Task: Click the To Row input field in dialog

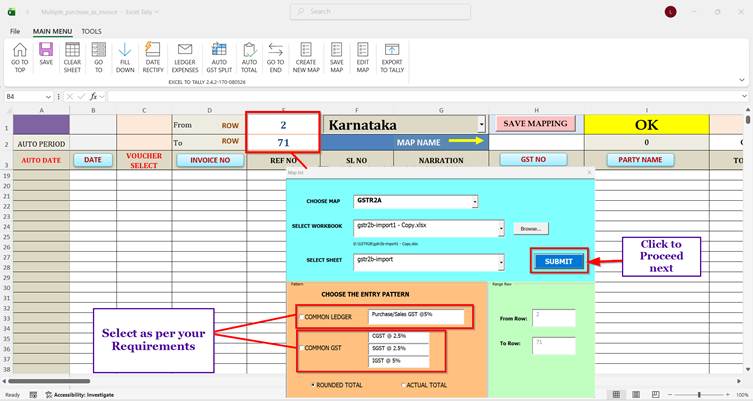Action: tap(554, 346)
